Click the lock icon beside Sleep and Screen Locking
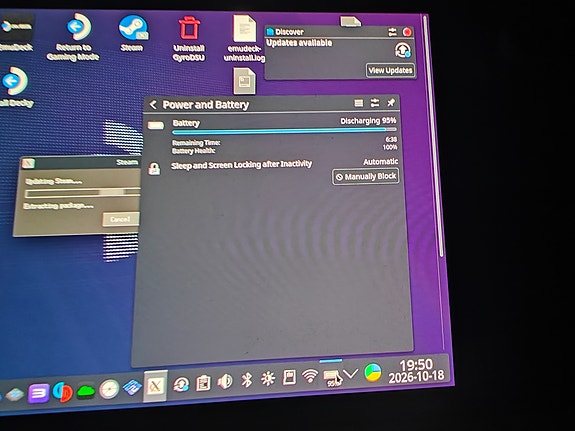Viewport: 575px width, 431px height. point(154,169)
